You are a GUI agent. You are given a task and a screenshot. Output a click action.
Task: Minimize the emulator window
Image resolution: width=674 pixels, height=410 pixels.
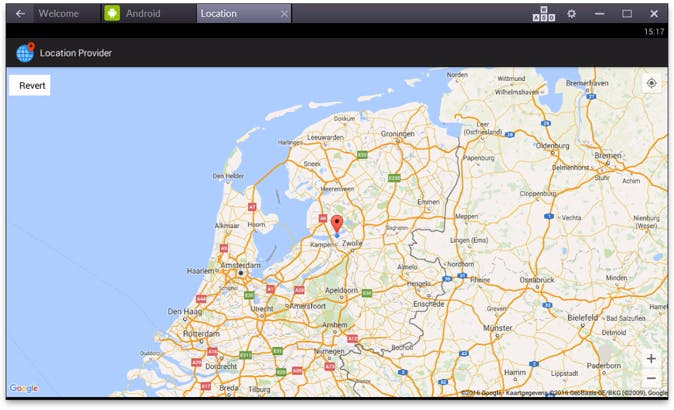tap(599, 14)
